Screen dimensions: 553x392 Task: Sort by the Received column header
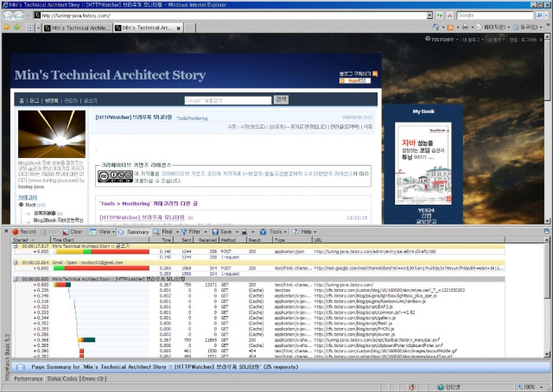[207, 240]
